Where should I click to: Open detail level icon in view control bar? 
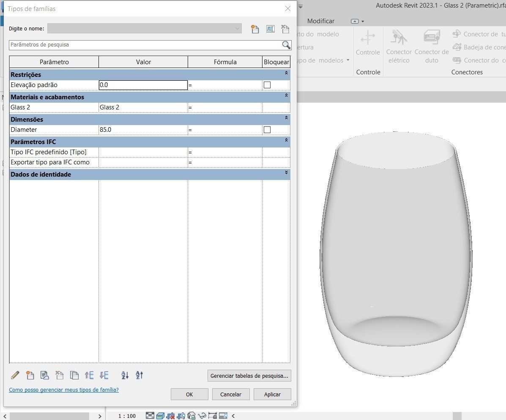[x=150, y=415]
